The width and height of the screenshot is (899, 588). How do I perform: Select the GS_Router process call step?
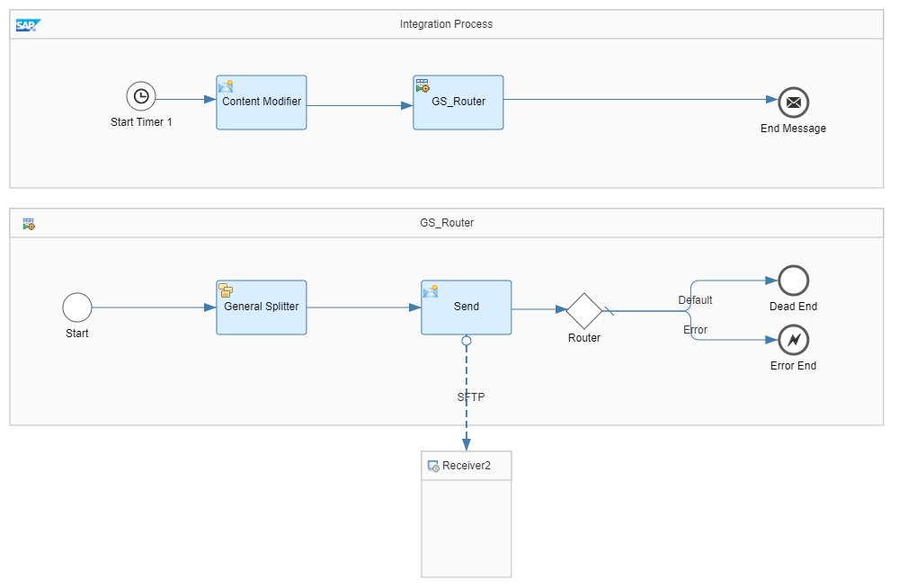[x=458, y=102]
